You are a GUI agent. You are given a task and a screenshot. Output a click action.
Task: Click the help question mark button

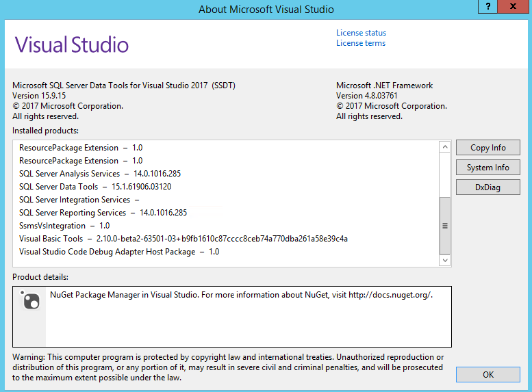click(x=488, y=6)
